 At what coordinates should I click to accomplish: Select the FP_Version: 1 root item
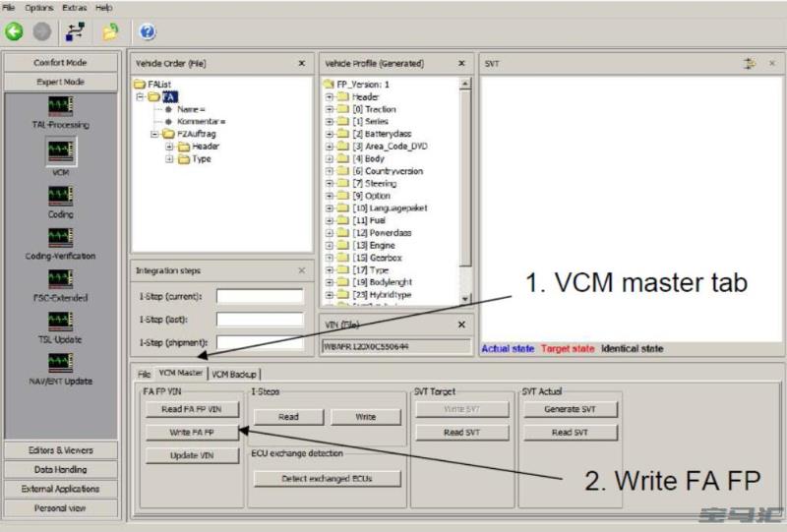(x=362, y=85)
